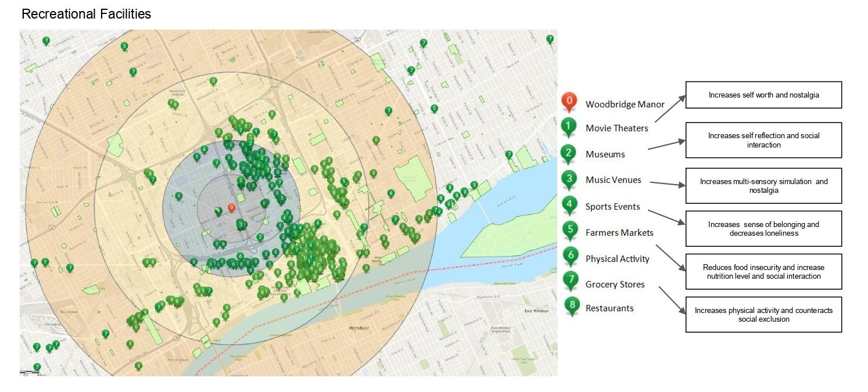
Task: Click the 'Increases self worth and nostalgia' box
Action: (763, 95)
